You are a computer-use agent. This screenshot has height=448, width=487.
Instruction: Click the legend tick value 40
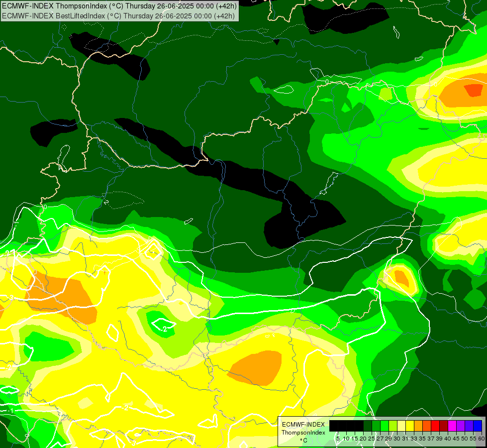448,439
